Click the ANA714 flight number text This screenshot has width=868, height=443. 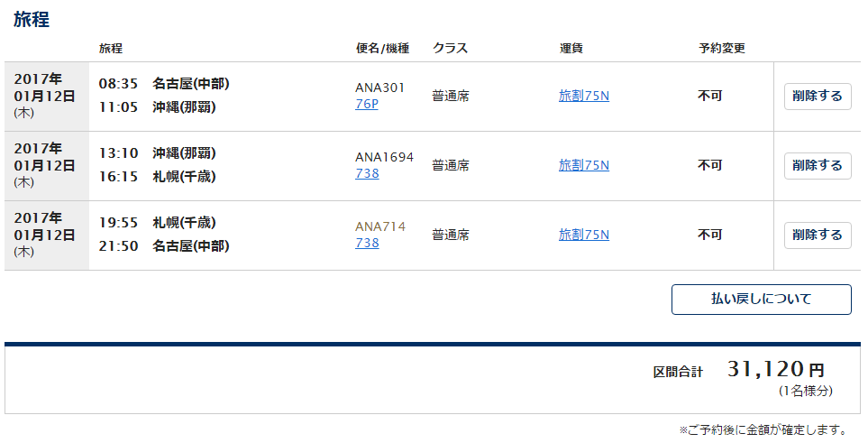pyautogui.click(x=380, y=226)
